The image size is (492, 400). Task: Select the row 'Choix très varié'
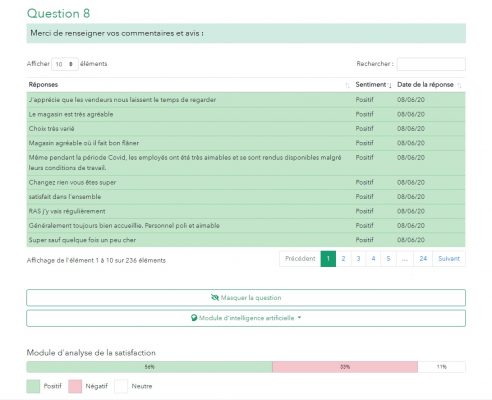click(x=246, y=129)
